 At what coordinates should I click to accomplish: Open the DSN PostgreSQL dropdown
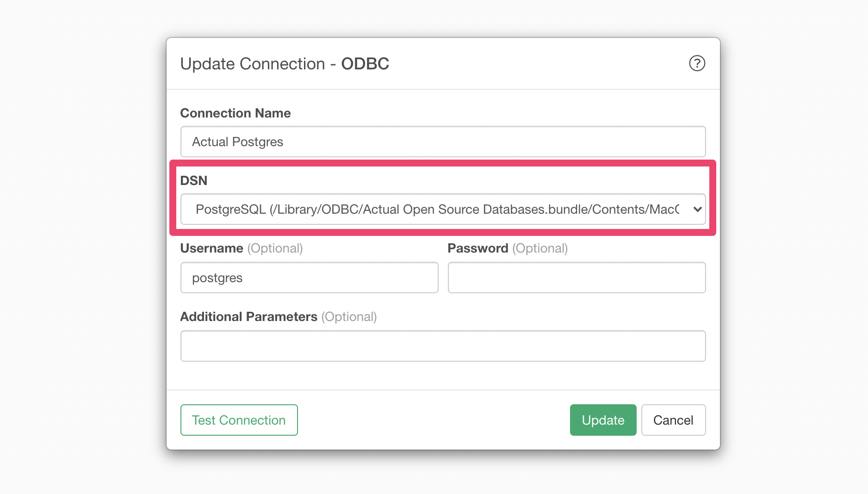443,209
